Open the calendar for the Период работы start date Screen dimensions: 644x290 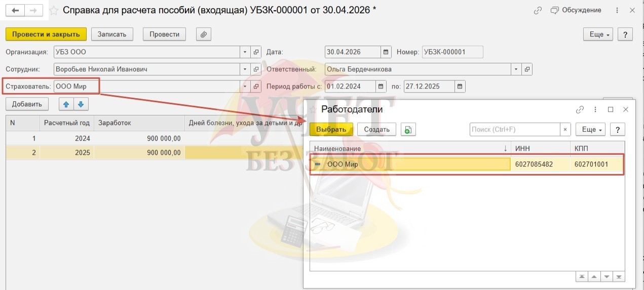tap(381, 87)
